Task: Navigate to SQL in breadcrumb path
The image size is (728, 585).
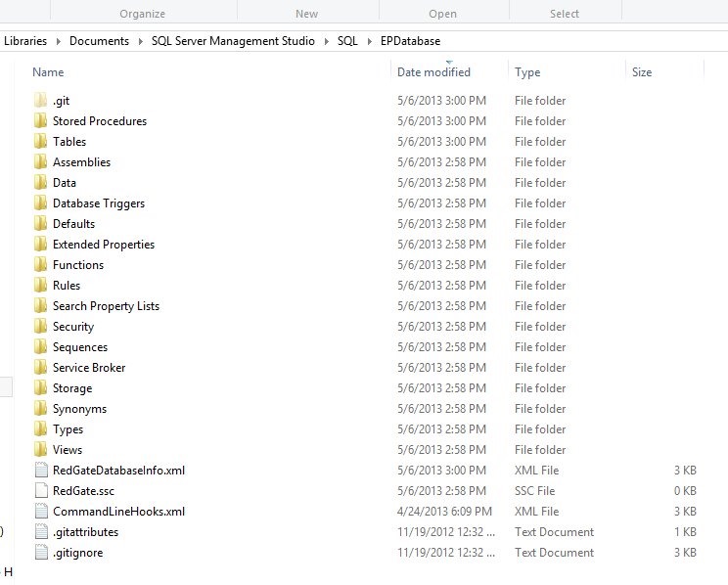Action: click(x=347, y=41)
